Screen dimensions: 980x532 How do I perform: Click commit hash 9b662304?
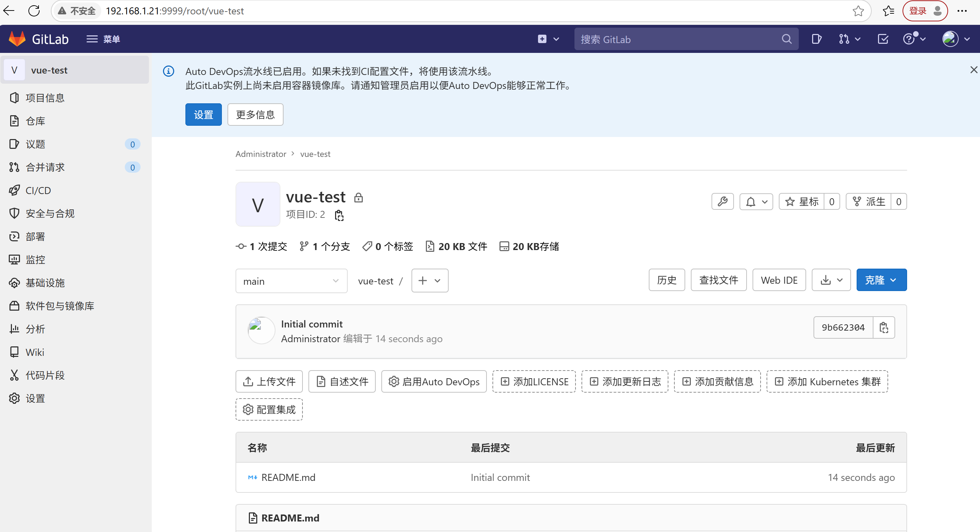[843, 327]
